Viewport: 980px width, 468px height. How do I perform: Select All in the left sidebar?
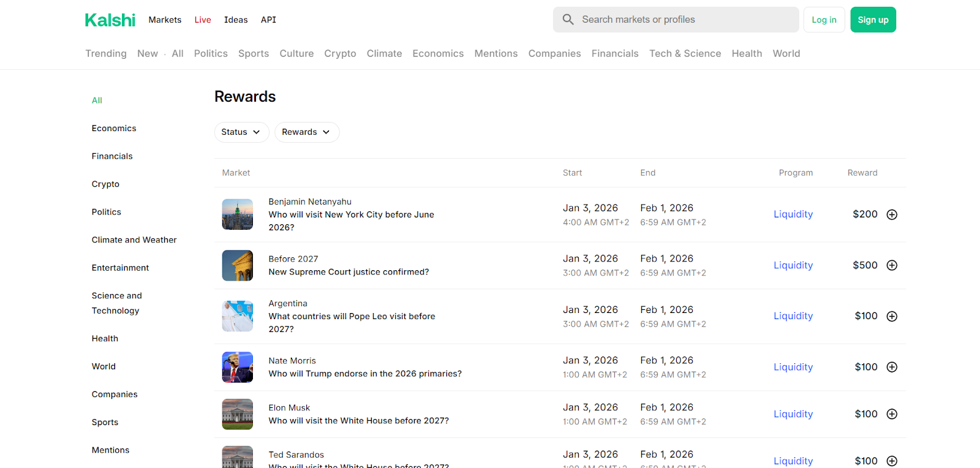coord(97,100)
